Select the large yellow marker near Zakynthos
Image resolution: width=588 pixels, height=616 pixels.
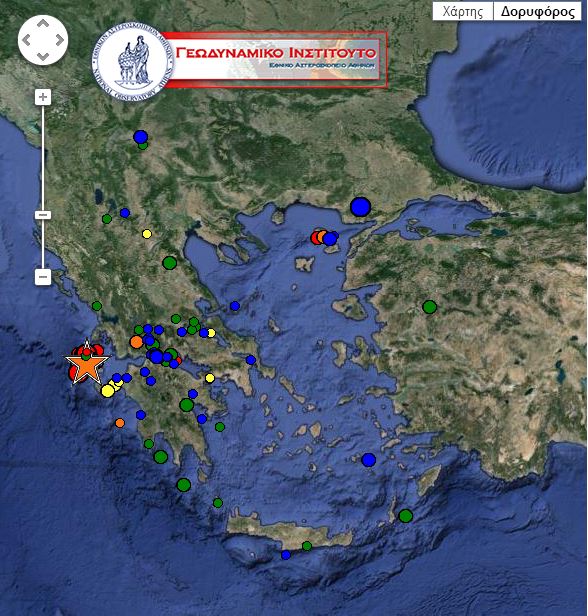(x=108, y=391)
